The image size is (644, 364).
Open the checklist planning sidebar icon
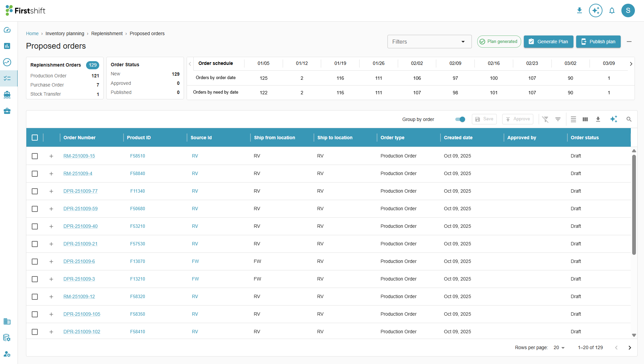(x=7, y=78)
